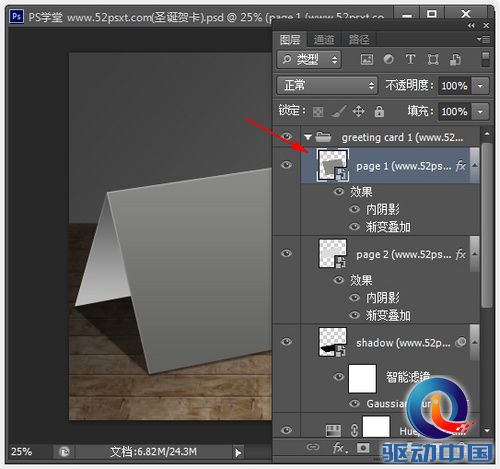Click the link layers icon at panel bottom
Viewport: 500px width, 469px height.
[x=313, y=447]
